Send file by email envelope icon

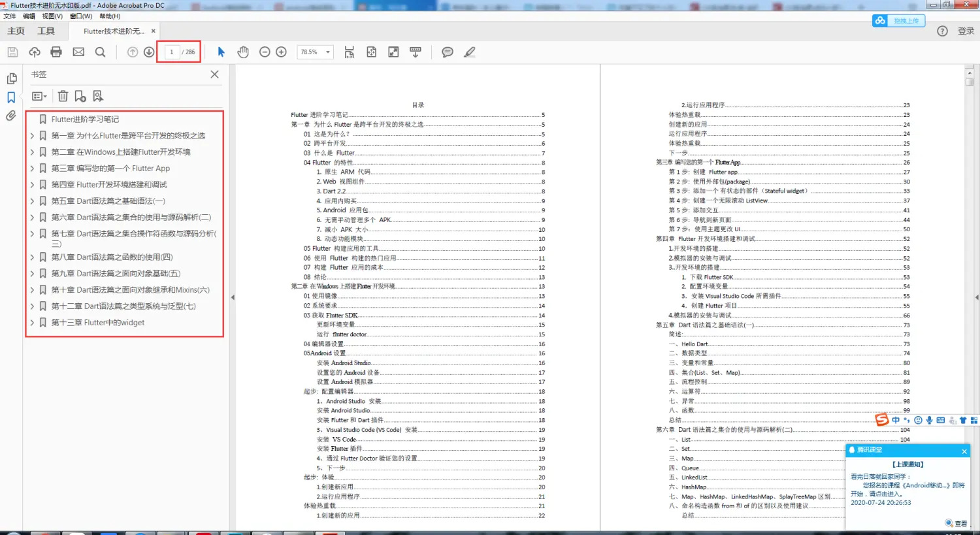pos(78,52)
